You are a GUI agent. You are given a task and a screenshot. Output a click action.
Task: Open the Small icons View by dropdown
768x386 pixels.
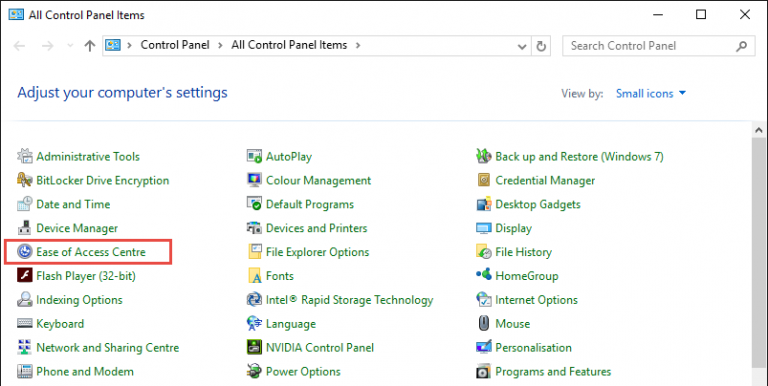click(651, 94)
